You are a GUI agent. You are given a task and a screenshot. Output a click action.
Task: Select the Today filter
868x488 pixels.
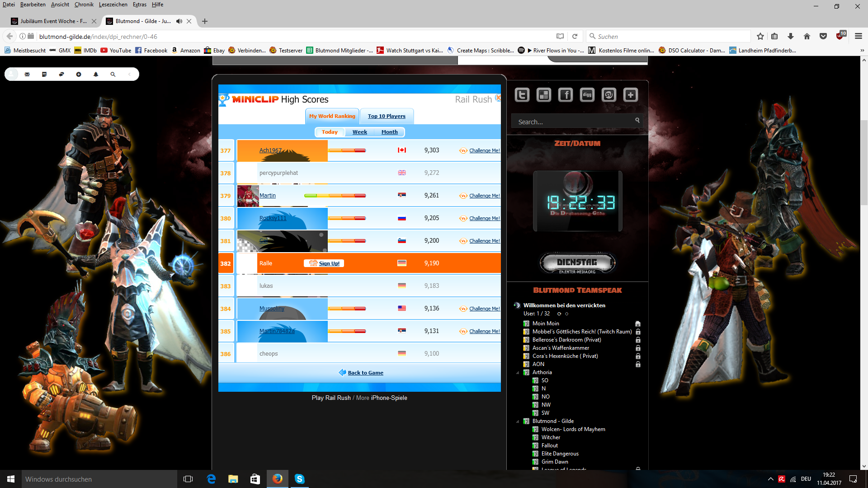330,132
